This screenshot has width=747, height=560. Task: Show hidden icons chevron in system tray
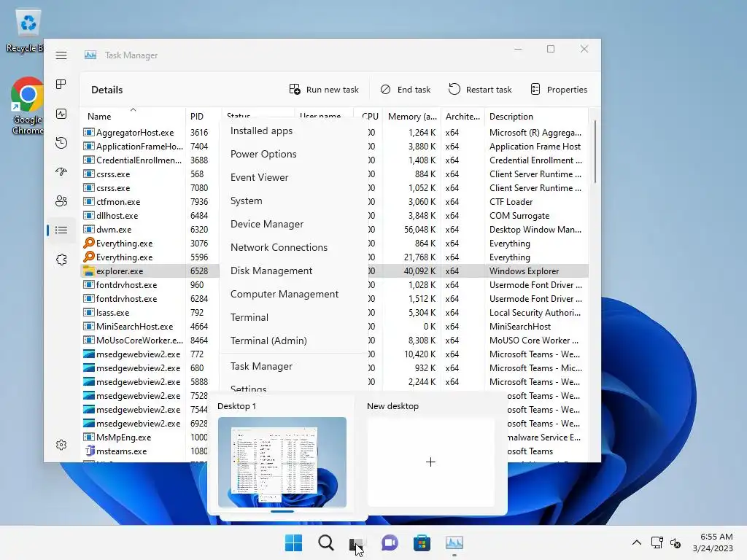click(636, 542)
